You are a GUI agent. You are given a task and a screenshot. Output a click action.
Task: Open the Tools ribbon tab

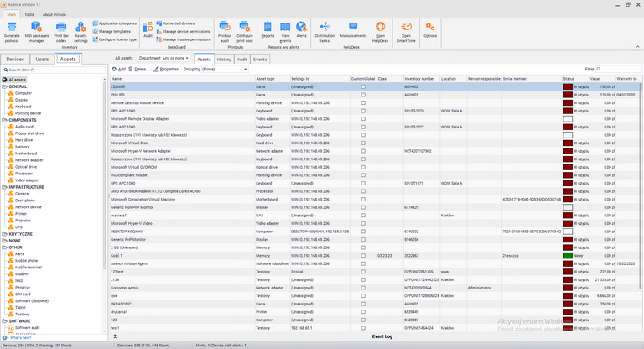[29, 14]
